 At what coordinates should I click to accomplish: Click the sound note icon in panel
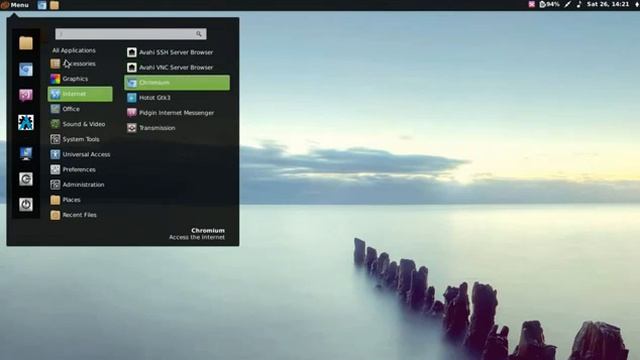[579, 4]
